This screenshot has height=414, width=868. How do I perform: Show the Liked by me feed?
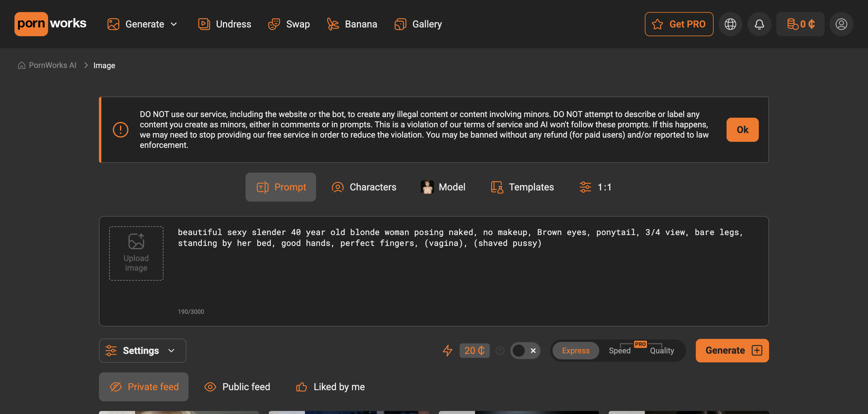coord(330,387)
